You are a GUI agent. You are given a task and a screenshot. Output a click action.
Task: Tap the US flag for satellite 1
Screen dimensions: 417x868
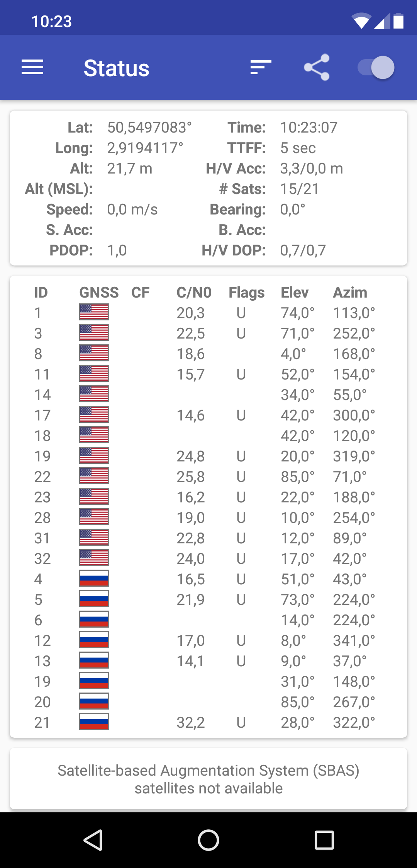(94, 312)
